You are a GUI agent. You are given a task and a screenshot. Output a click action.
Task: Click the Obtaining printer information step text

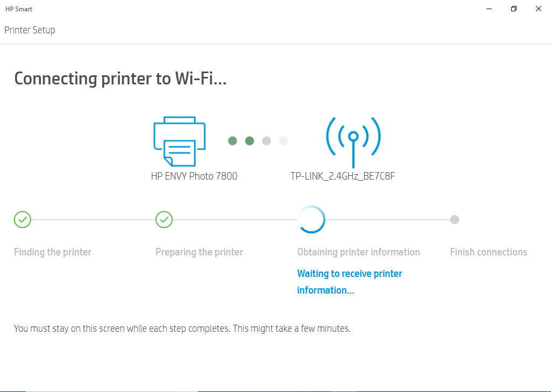(358, 252)
